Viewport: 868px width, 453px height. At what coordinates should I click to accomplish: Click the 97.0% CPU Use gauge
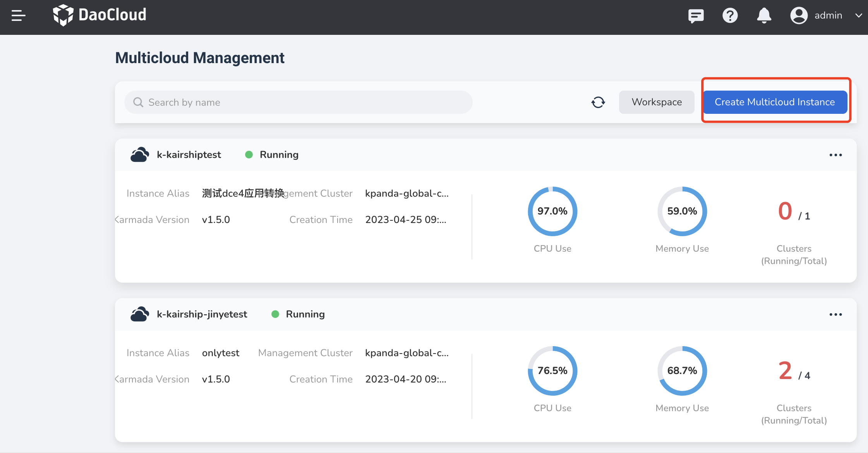click(x=552, y=211)
